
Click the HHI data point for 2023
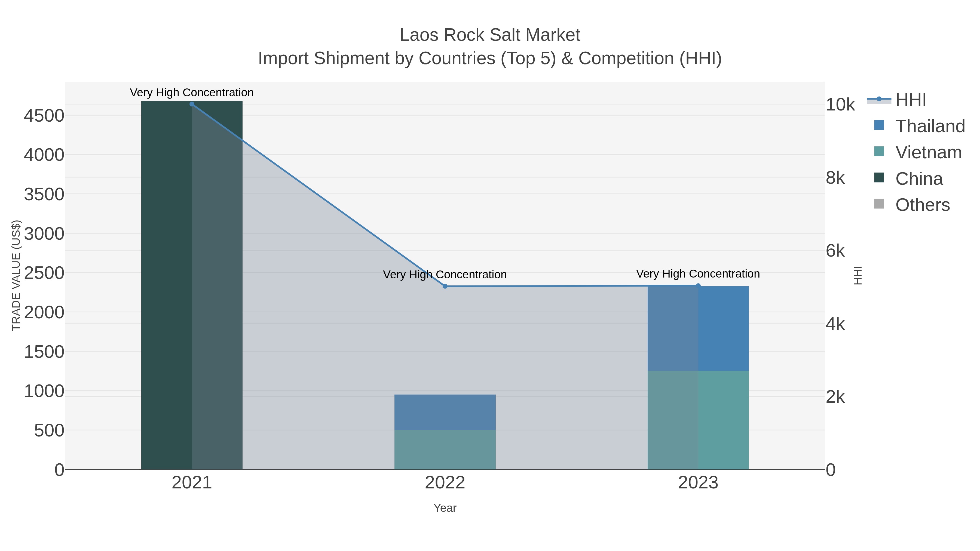point(698,286)
